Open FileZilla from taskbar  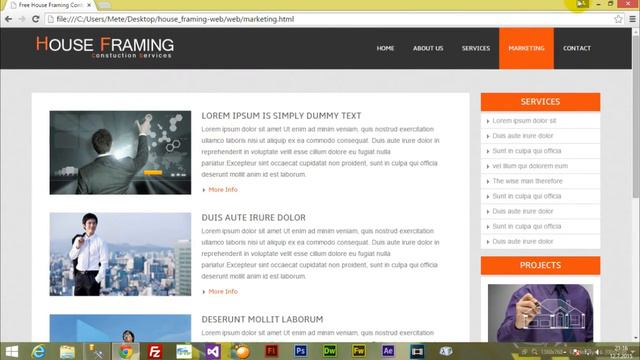click(x=155, y=351)
